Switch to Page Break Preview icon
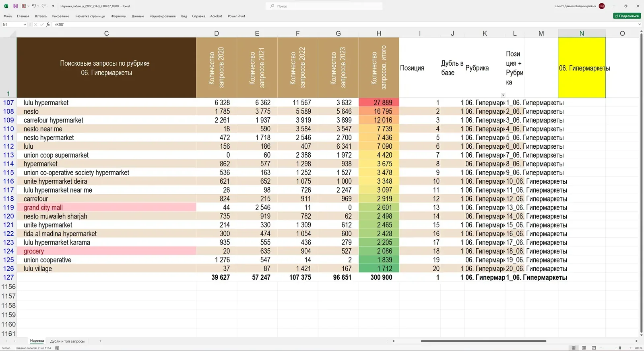644x351 pixels. [594, 348]
